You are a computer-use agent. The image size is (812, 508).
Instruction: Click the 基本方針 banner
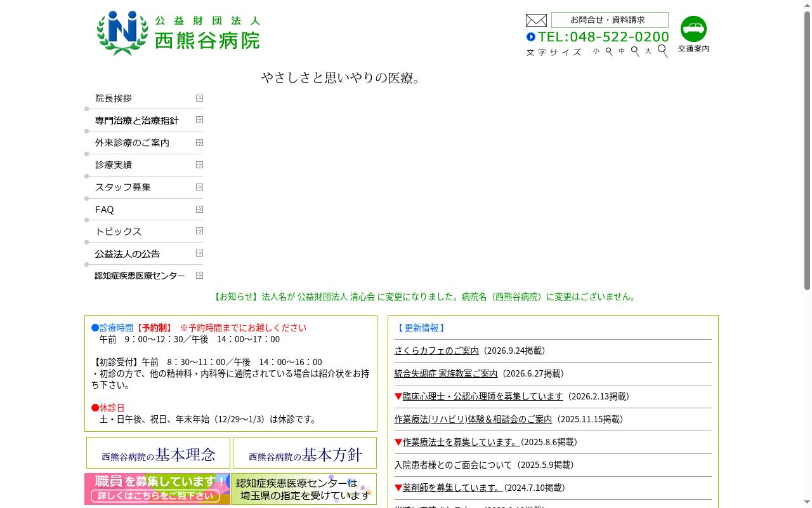(304, 453)
